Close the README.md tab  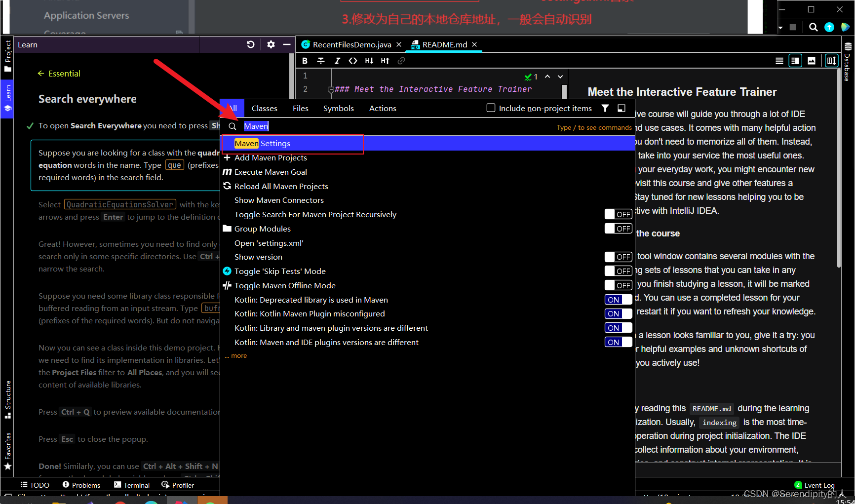[474, 44]
